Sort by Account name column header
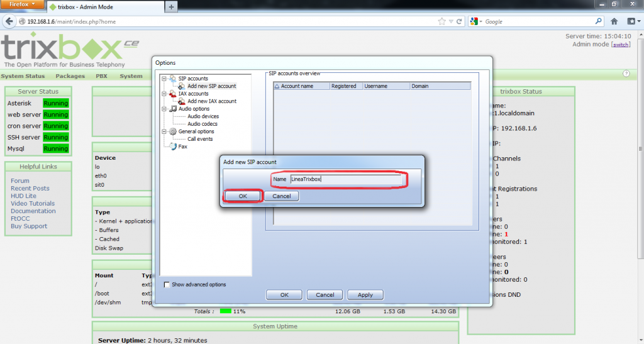 click(x=301, y=86)
